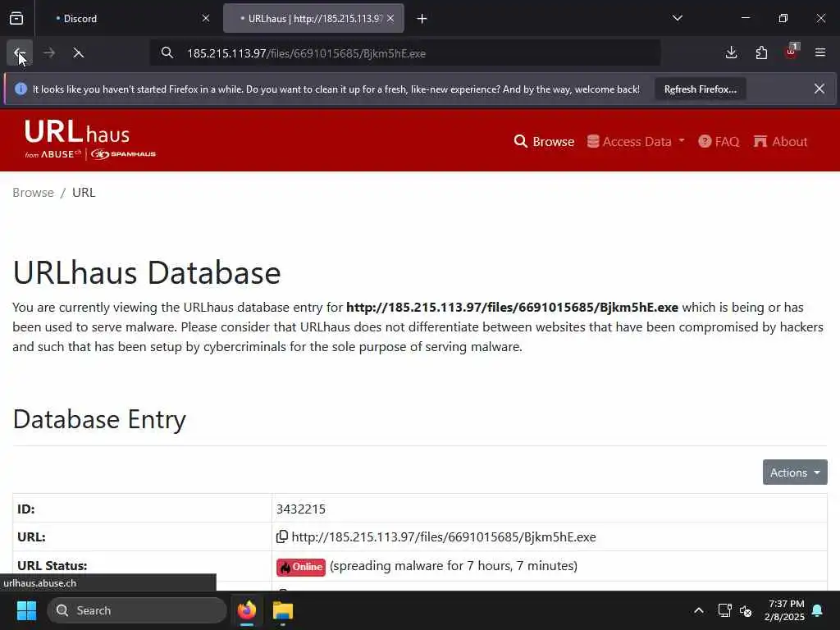This screenshot has height=630, width=840.
Task: Show hidden tray icons chevron
Action: click(x=699, y=610)
